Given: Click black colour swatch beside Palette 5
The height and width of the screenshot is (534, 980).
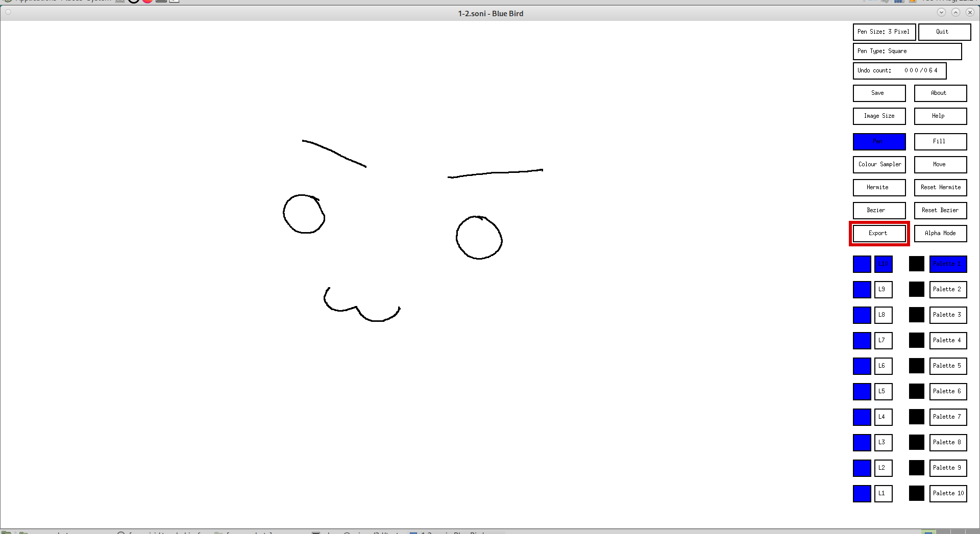Looking at the screenshot, I should [917, 366].
